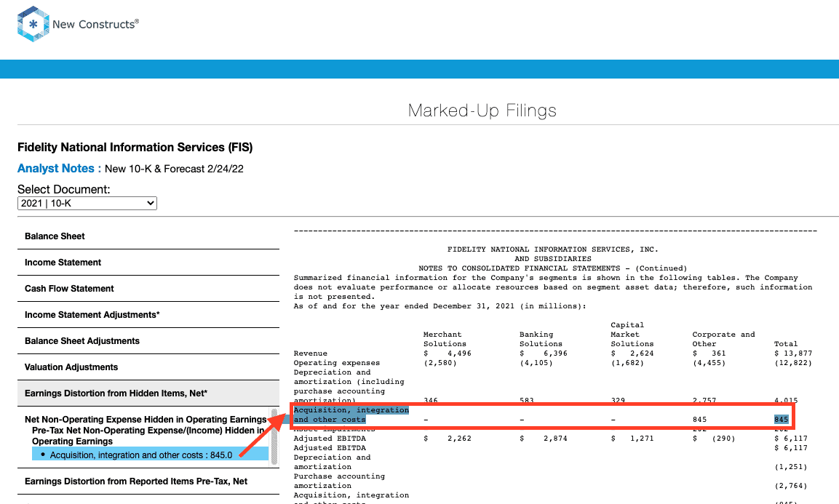Click the Banking Solutions column header
Viewport: 839px width, 504px height.
pos(541,339)
